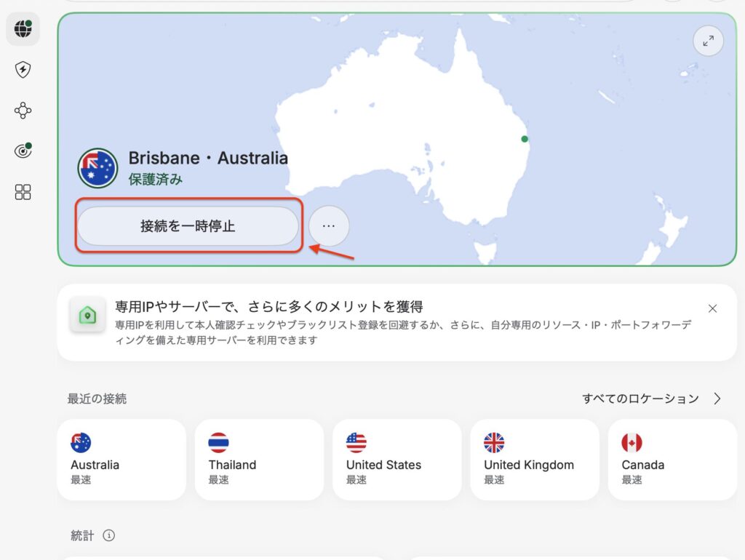Click the United States flag icon
The width and height of the screenshot is (745, 560).
(356, 443)
